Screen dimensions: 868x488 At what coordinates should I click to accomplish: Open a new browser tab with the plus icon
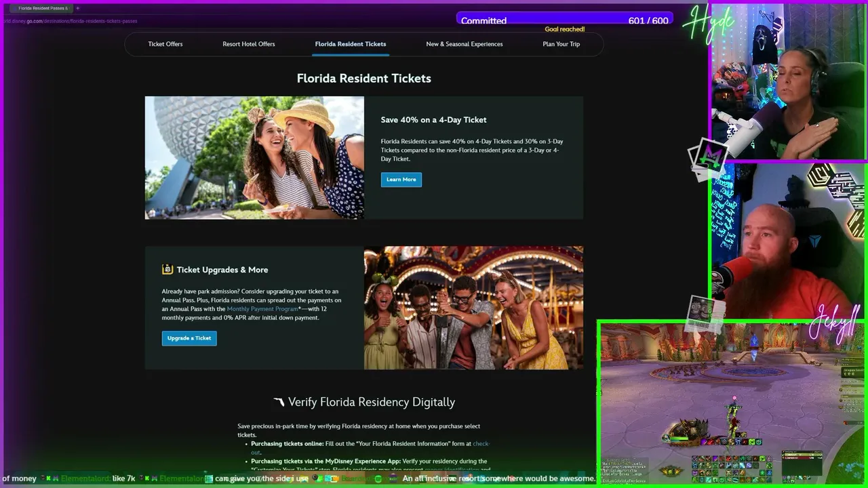coord(77,8)
